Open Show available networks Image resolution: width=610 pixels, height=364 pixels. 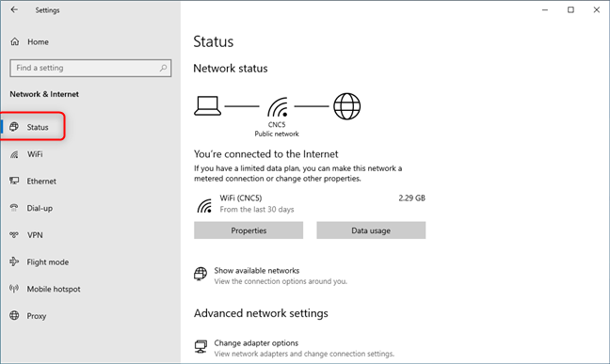pos(257,270)
